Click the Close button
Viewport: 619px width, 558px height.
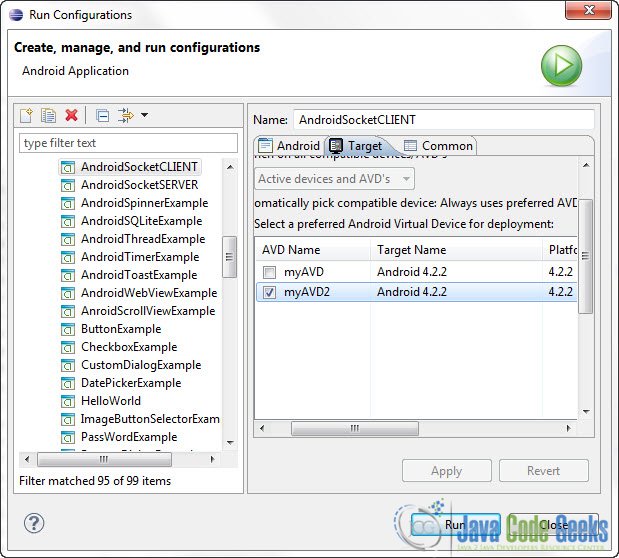(553, 524)
